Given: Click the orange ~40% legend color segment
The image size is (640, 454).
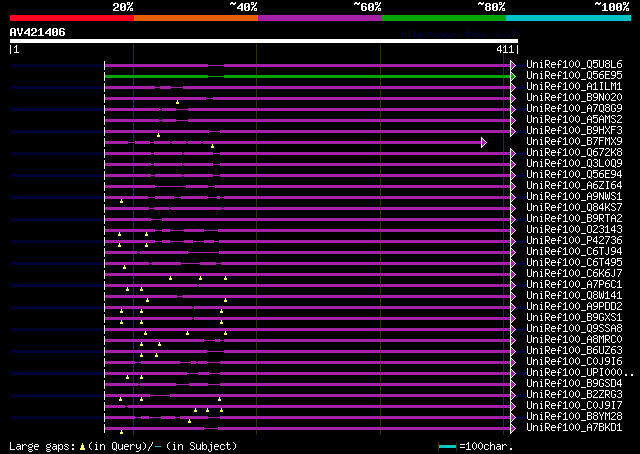Looking at the screenshot, I should (x=196, y=18).
